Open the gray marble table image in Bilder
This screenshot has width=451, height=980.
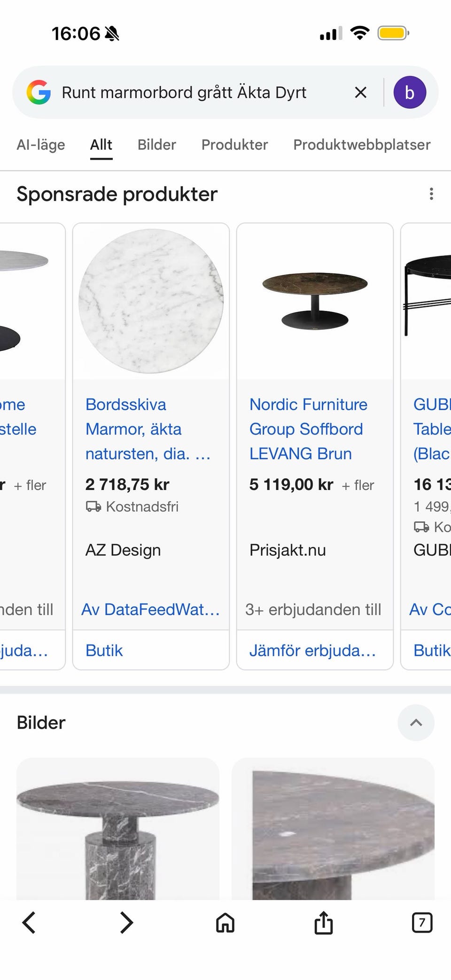point(117,841)
